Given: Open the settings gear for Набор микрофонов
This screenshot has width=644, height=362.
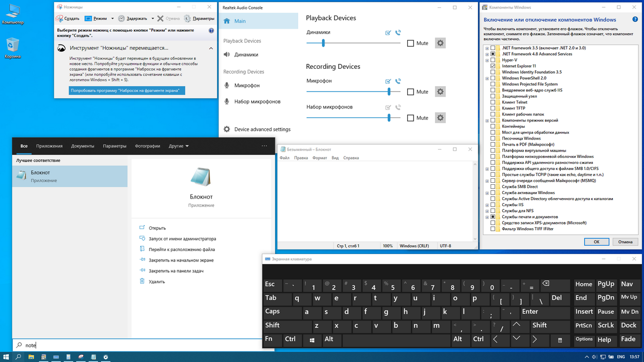Looking at the screenshot, I should pyautogui.click(x=440, y=118).
